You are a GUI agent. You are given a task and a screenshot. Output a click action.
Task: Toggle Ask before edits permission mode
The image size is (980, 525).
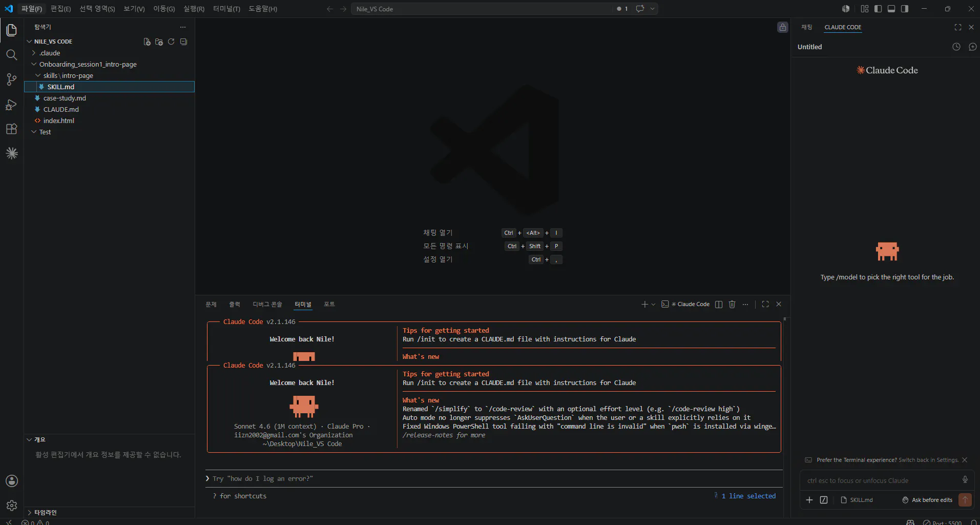(928, 500)
